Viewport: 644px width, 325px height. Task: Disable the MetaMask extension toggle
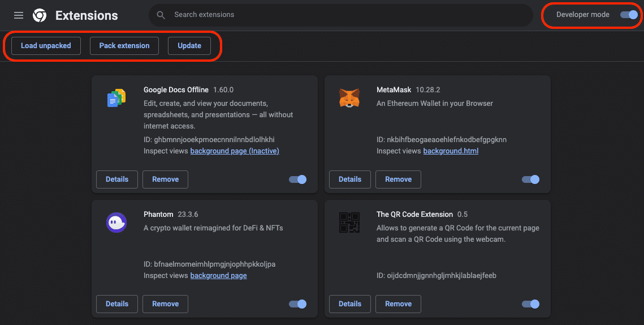click(530, 179)
